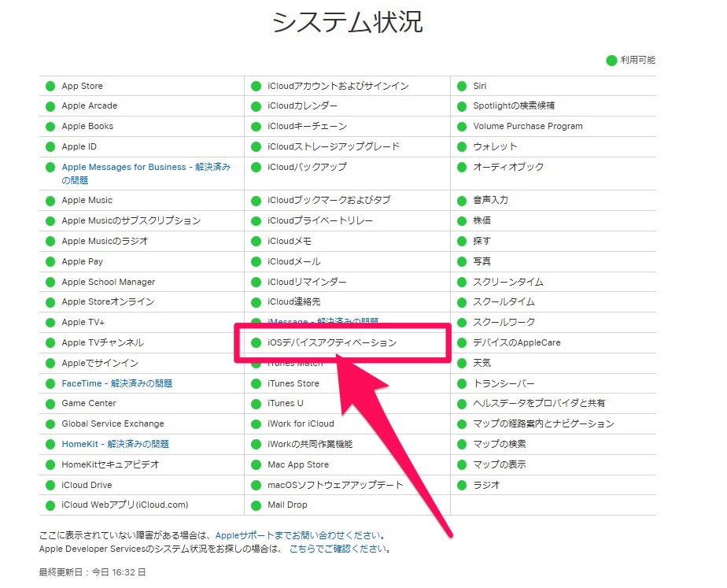The height and width of the screenshot is (588, 727).
Task: Select the マップの経路案内とナビゲーション row text
Action: point(544,423)
